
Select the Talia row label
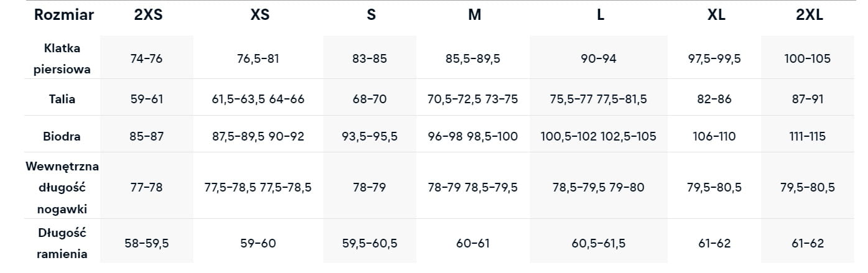coord(63,98)
